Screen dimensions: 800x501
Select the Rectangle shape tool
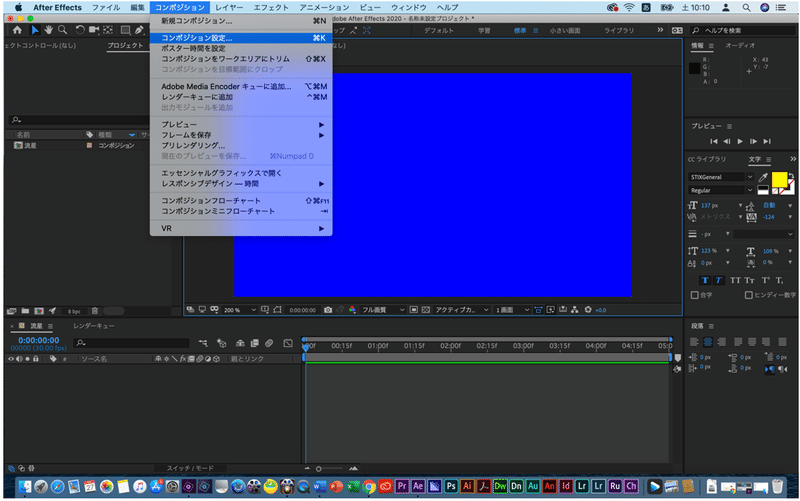[125, 30]
